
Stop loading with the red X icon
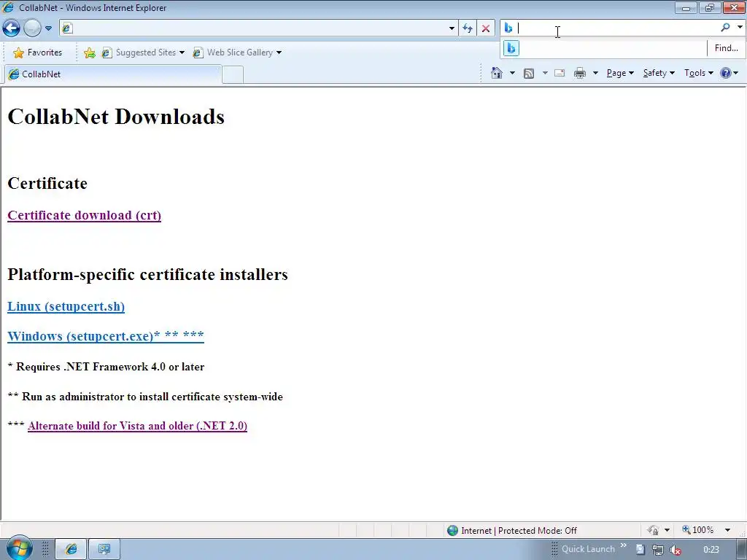pos(485,28)
